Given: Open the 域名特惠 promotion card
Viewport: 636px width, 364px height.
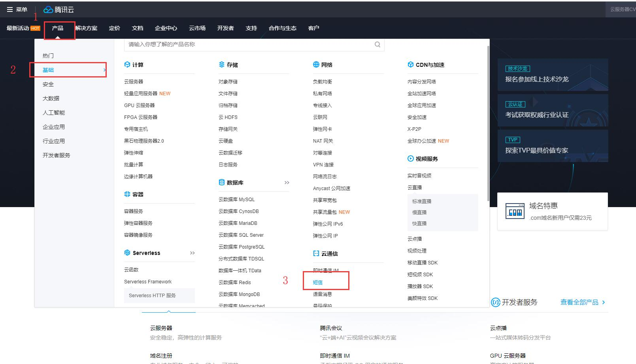Looking at the screenshot, I should [552, 211].
